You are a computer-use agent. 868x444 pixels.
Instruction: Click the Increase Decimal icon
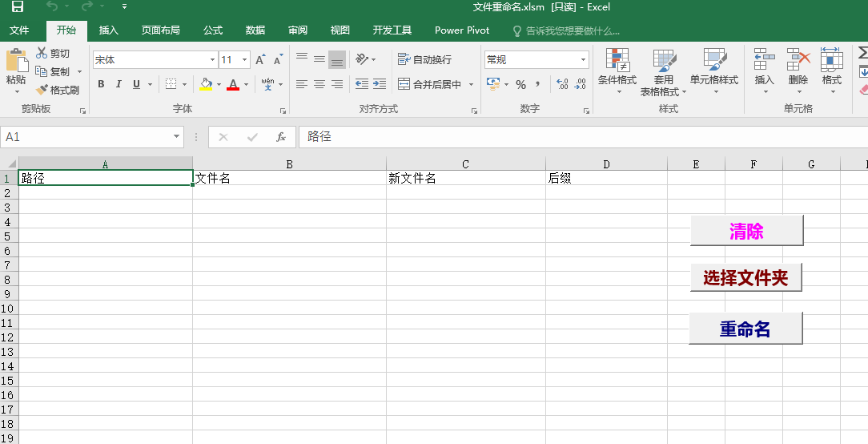[x=561, y=84]
